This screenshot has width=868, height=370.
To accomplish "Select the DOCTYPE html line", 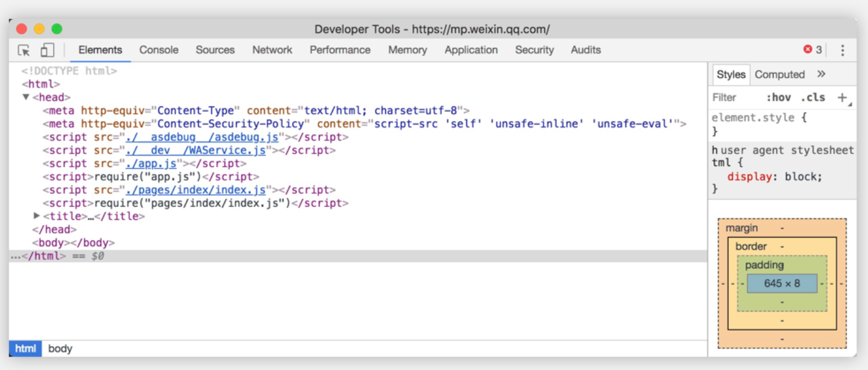I will tap(69, 71).
